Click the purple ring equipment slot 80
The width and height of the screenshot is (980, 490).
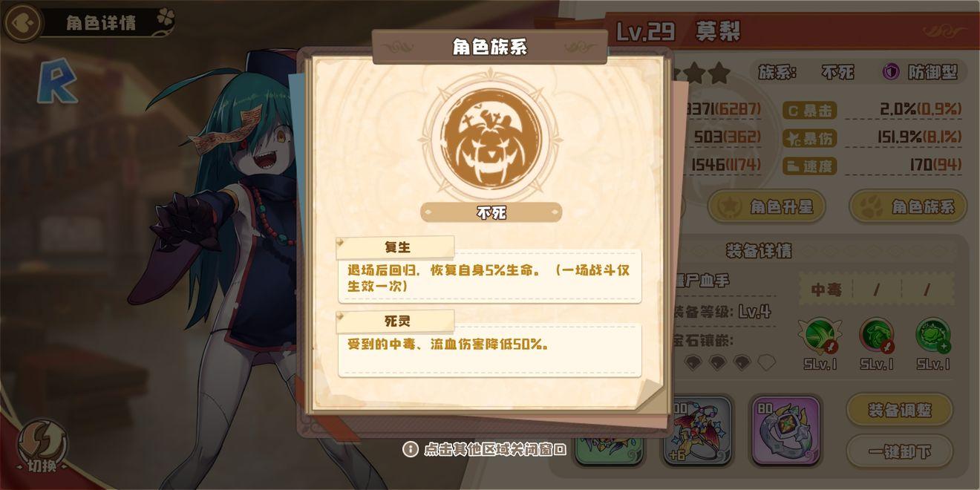pyautogui.click(x=785, y=431)
